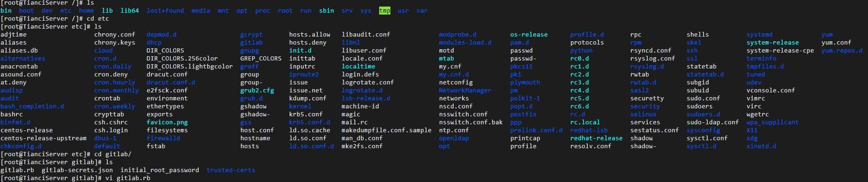The width and height of the screenshot is (868, 182).
Task: Select the "trusted-certs" directory name
Action: (231, 170)
